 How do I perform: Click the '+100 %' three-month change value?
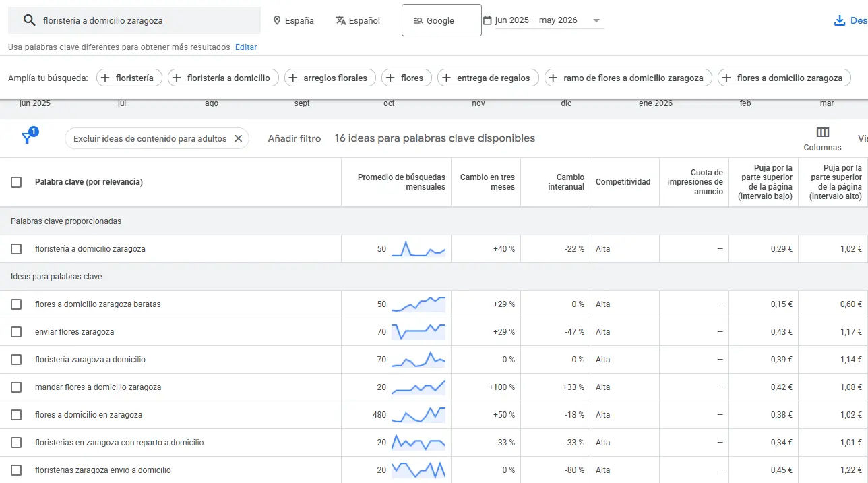coord(501,387)
